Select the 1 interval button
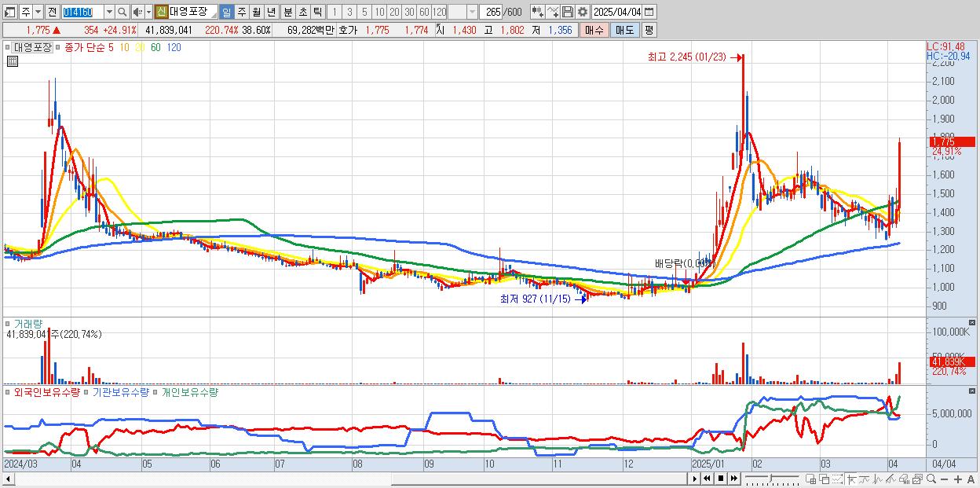Viewport: 980px width, 488px height. pos(334,13)
